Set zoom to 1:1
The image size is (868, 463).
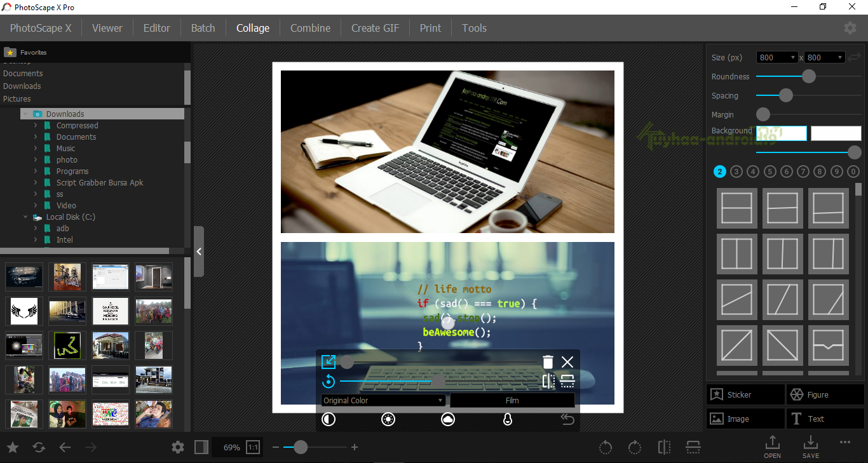point(253,448)
